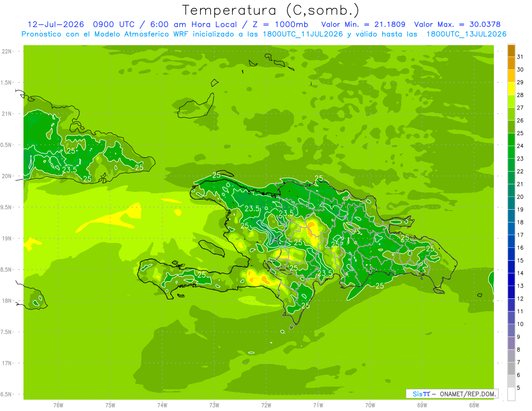Screen dimensions: 532x411
Task: Pick the teal swatch between 19 and 20
Action: (511, 203)
